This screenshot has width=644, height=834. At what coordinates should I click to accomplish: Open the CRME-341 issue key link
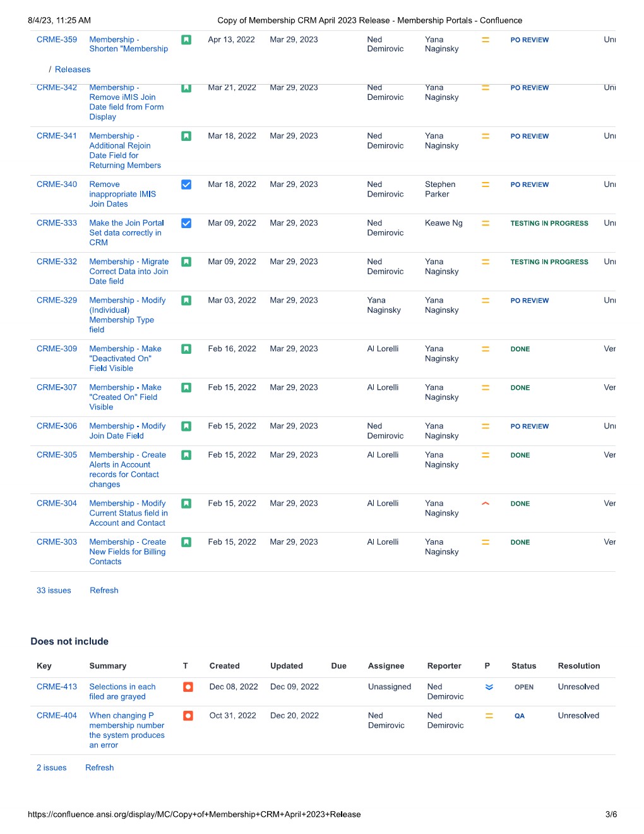(x=57, y=136)
